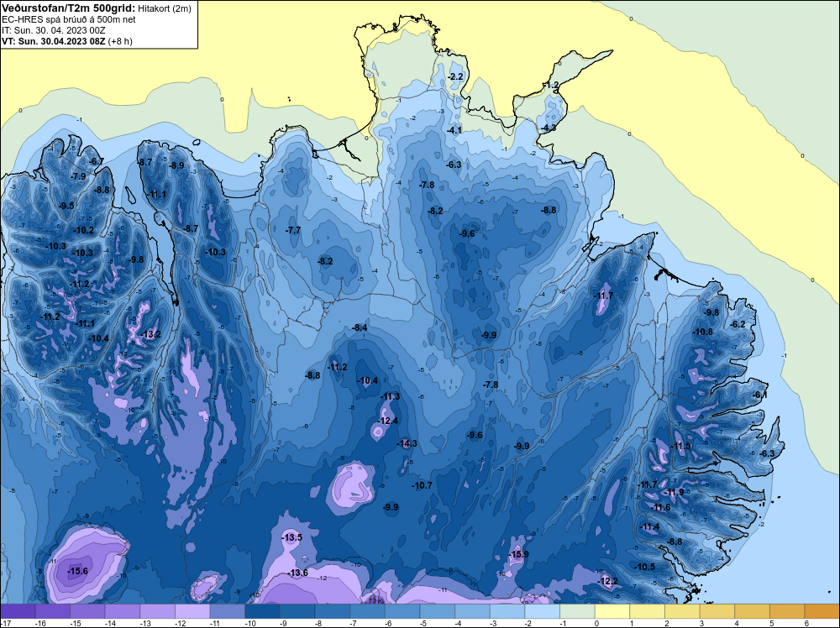840x628 pixels.
Task: Click the light green legend swatch labeled -1
Action: click(578, 611)
